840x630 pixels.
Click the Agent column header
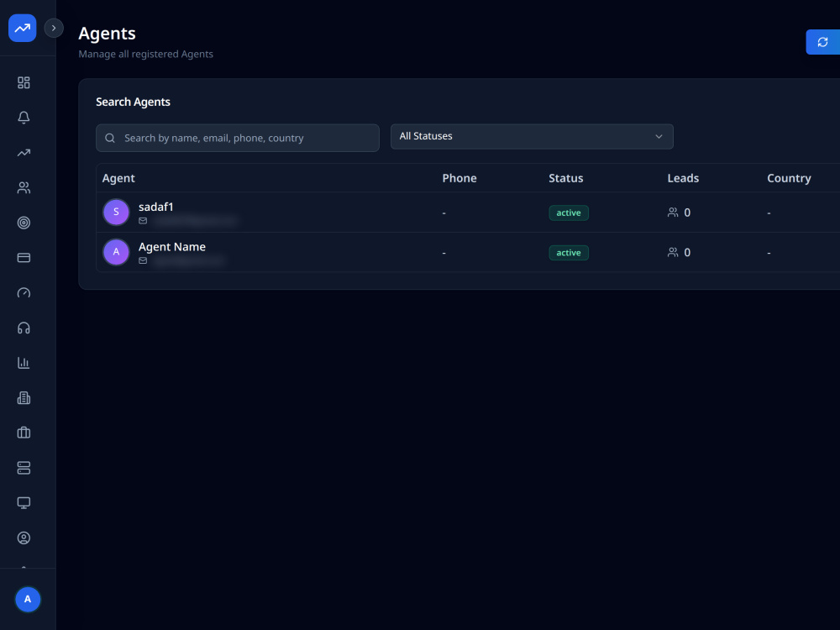(118, 178)
